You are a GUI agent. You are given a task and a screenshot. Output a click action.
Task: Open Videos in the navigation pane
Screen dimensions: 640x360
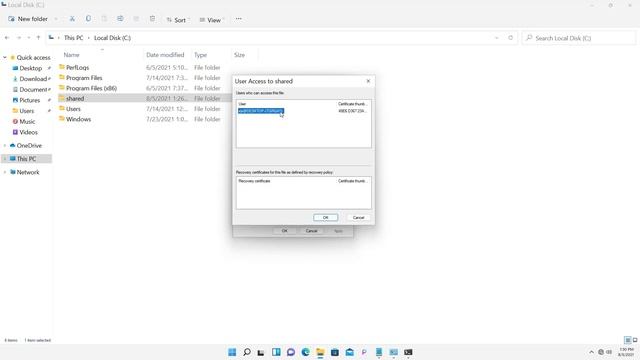pos(28,132)
